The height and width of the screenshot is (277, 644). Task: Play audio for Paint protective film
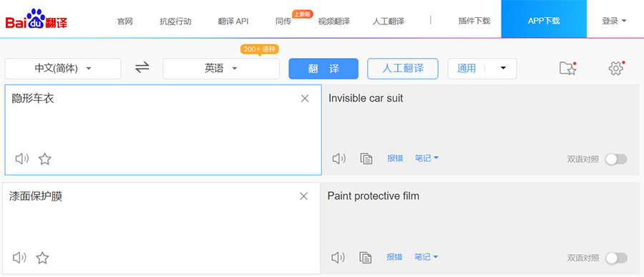(338, 257)
